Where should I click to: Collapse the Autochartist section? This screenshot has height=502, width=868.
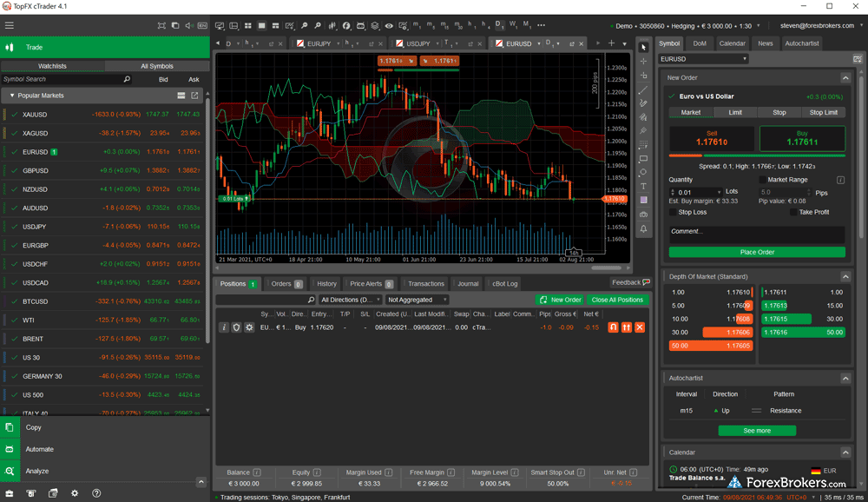pyautogui.click(x=845, y=378)
